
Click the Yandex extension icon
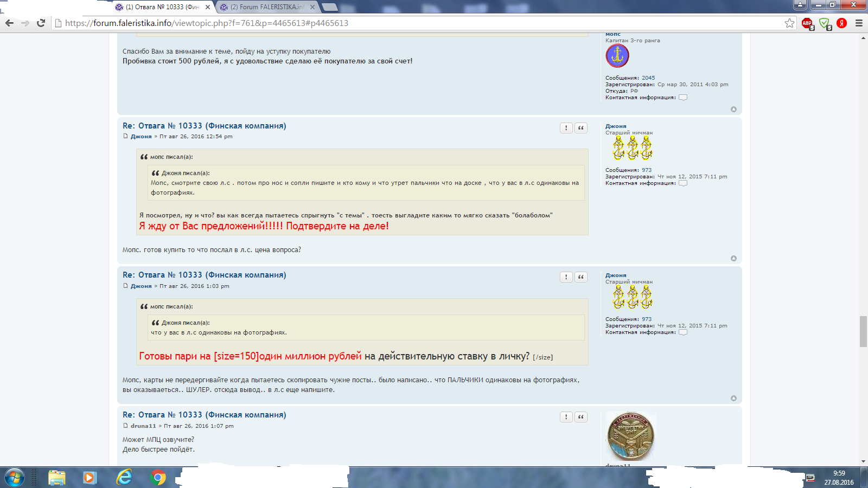pos(842,23)
